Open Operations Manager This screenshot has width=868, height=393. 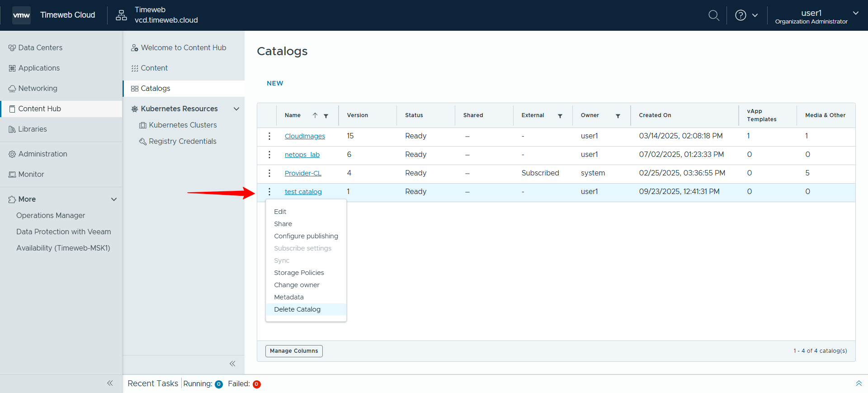(51, 216)
